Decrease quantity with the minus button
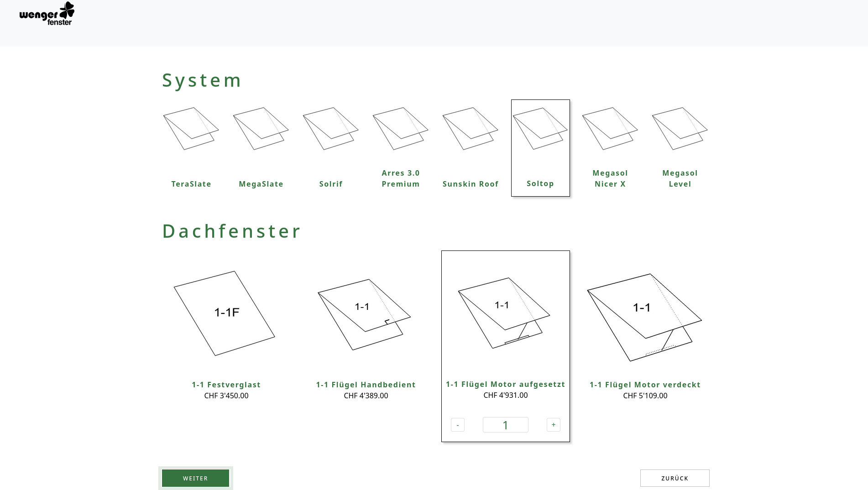Image resolution: width=868 pixels, height=490 pixels. pos(458,425)
